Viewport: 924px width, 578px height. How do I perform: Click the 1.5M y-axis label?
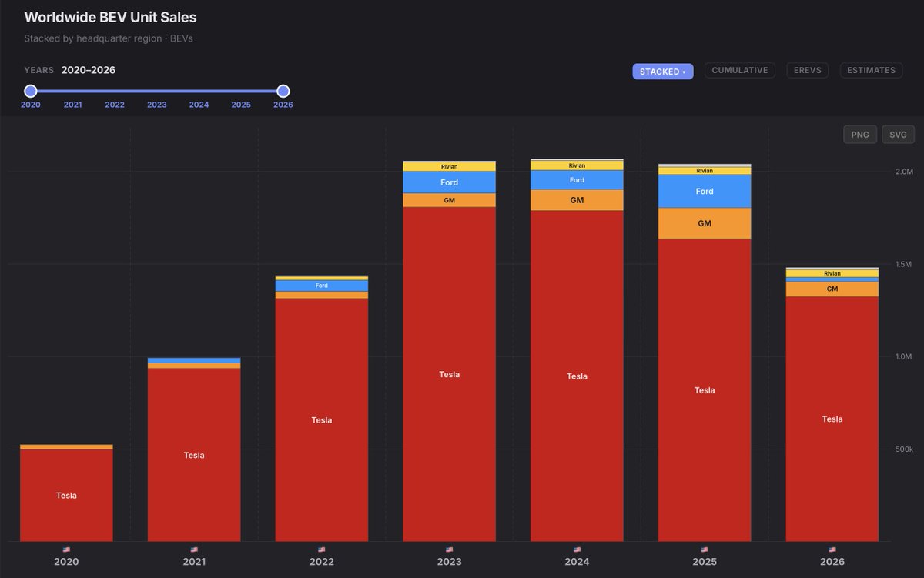point(902,264)
